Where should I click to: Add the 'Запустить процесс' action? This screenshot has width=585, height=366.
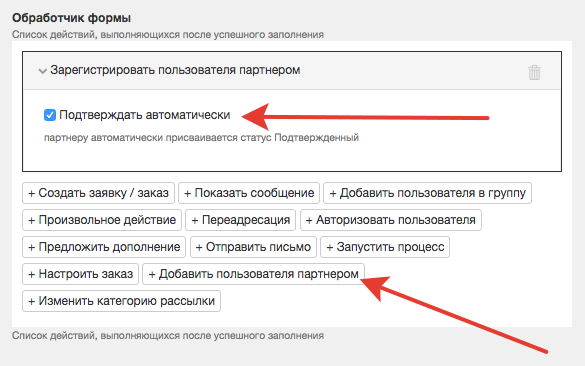coord(385,247)
